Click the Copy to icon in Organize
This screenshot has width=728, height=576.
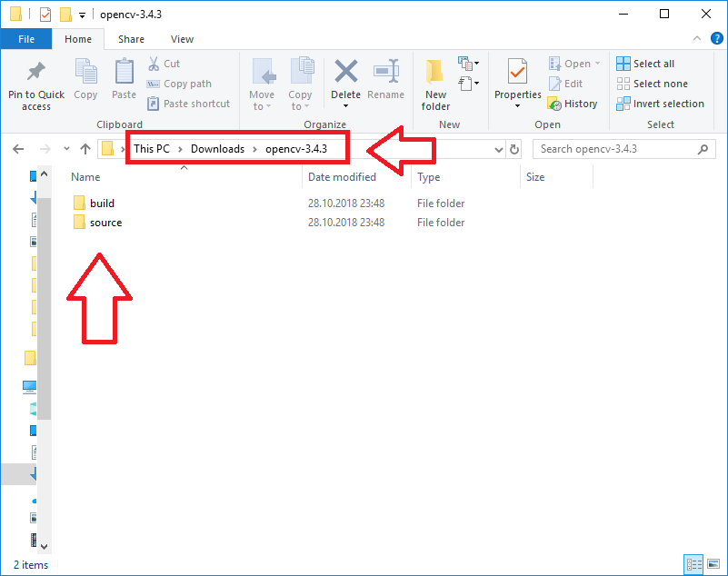click(x=302, y=71)
